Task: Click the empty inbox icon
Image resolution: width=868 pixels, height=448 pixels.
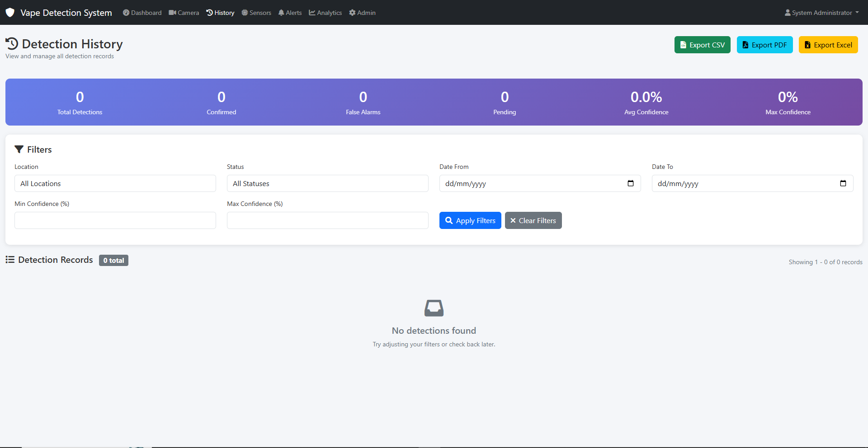Action: (x=434, y=308)
